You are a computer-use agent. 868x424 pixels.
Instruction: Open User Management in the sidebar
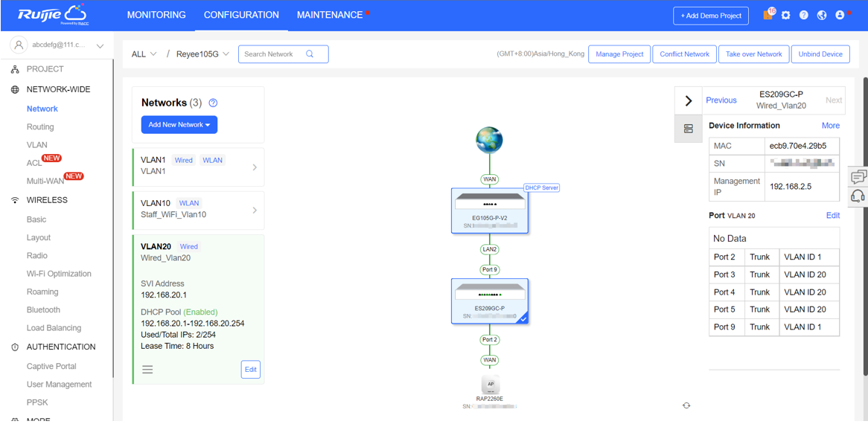click(60, 384)
